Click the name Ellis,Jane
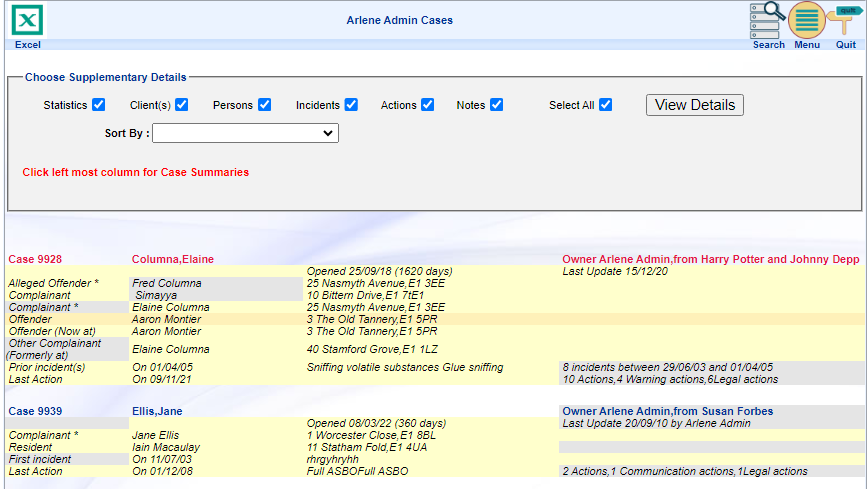 tap(157, 411)
